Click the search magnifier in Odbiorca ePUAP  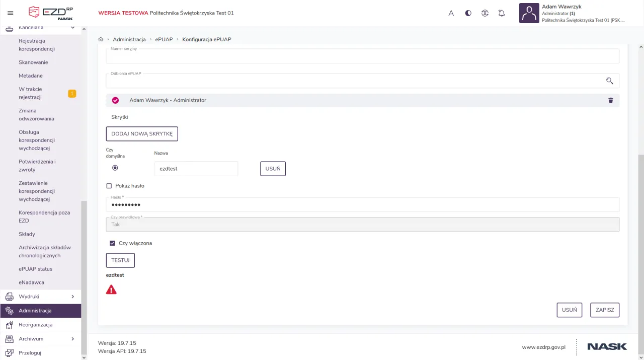tap(610, 81)
